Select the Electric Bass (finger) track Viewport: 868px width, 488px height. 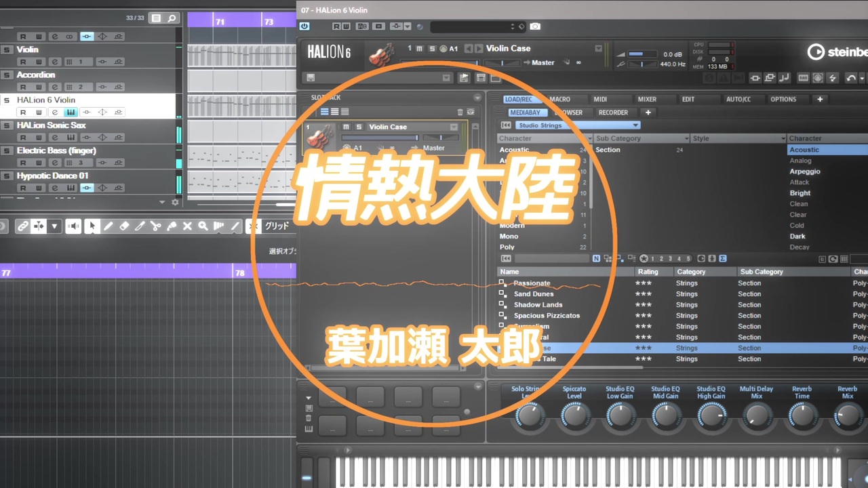tap(56, 150)
